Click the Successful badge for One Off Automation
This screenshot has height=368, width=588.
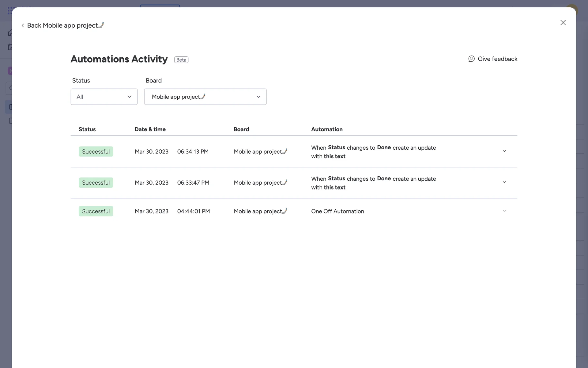click(x=96, y=211)
